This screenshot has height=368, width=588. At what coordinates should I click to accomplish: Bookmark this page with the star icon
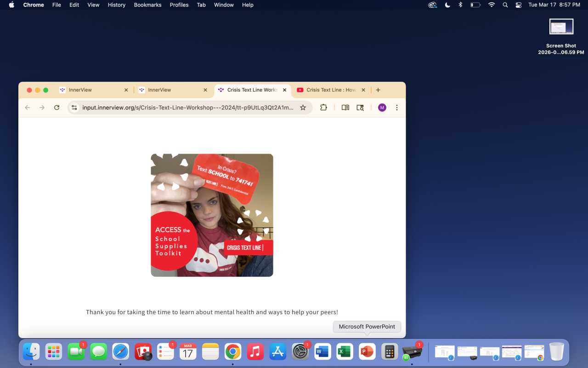pos(303,108)
